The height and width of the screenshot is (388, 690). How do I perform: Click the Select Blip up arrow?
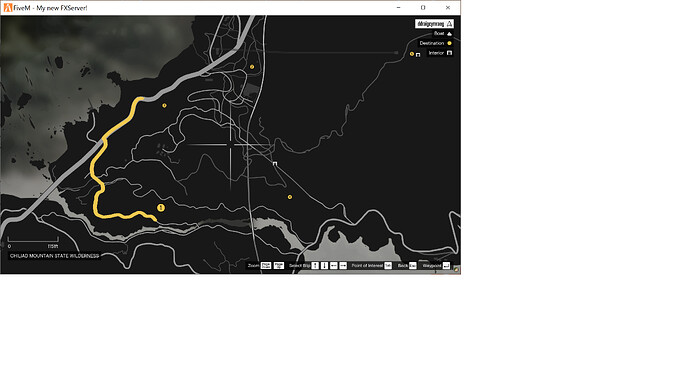(315, 266)
